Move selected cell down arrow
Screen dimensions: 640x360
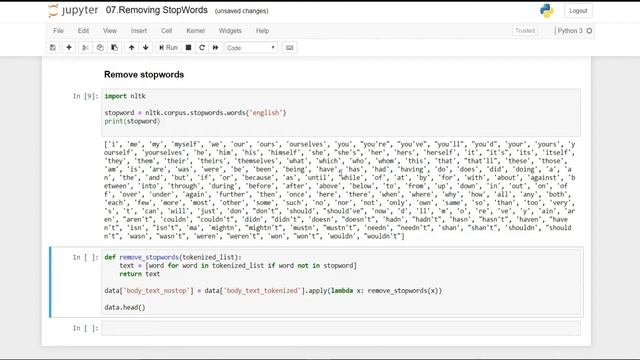pos(146,47)
